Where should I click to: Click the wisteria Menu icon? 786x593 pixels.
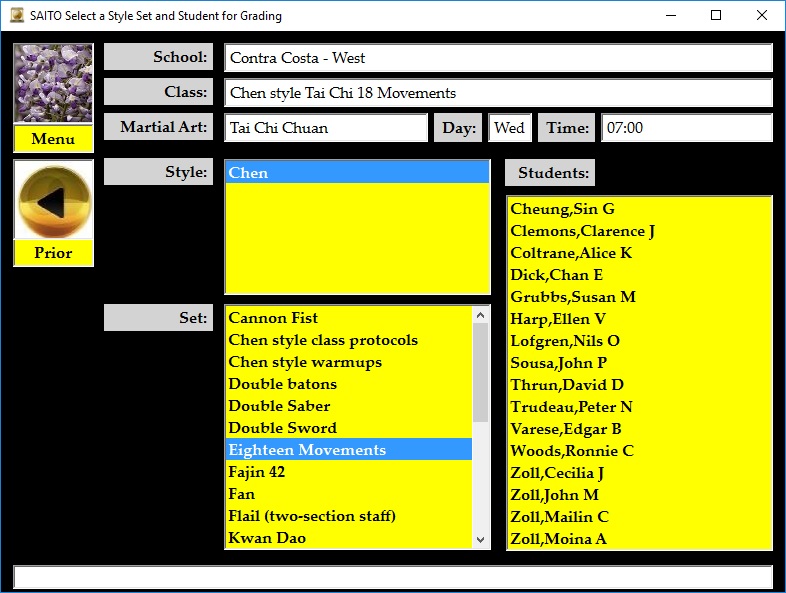[x=53, y=84]
